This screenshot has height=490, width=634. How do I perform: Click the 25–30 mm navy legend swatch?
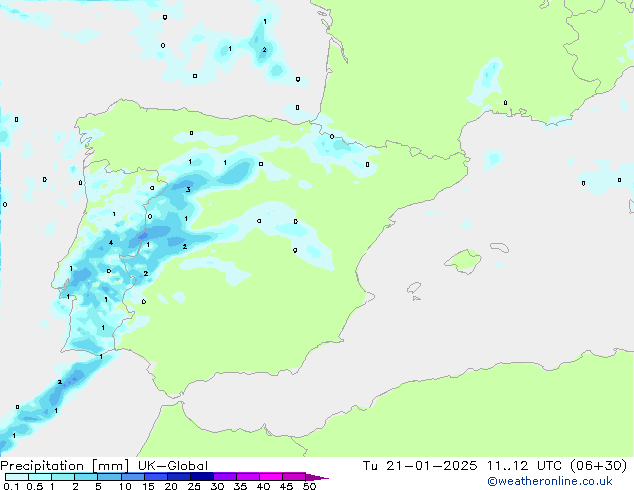tap(201, 477)
